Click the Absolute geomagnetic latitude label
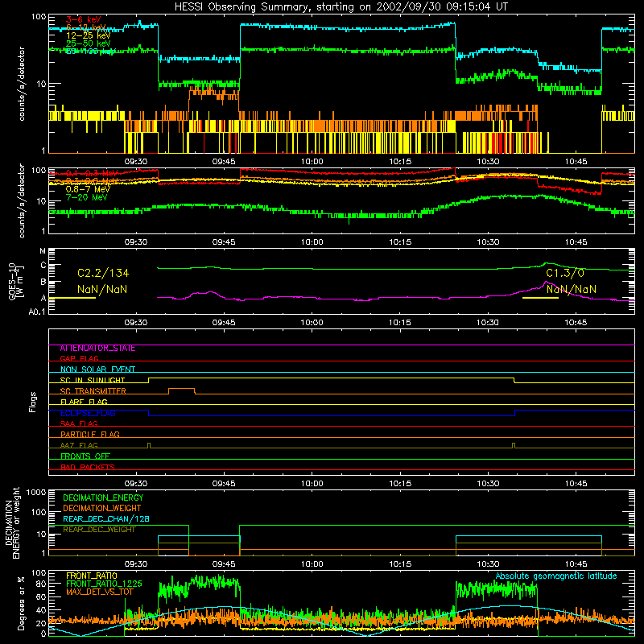644x644 pixels. 556,576
